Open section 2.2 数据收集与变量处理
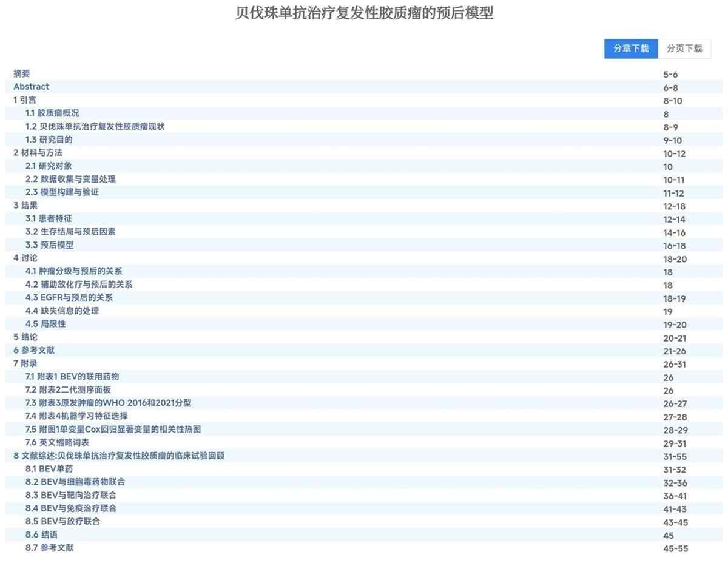Viewport: 728px width, 563px height. point(70,179)
